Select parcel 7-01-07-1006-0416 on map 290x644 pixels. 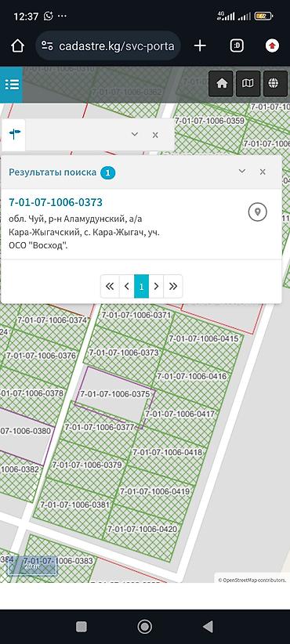(192, 376)
